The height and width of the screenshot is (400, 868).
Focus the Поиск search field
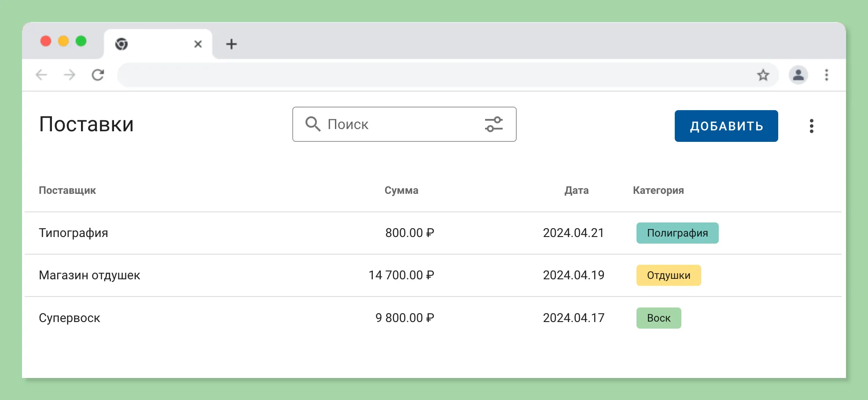pos(404,124)
